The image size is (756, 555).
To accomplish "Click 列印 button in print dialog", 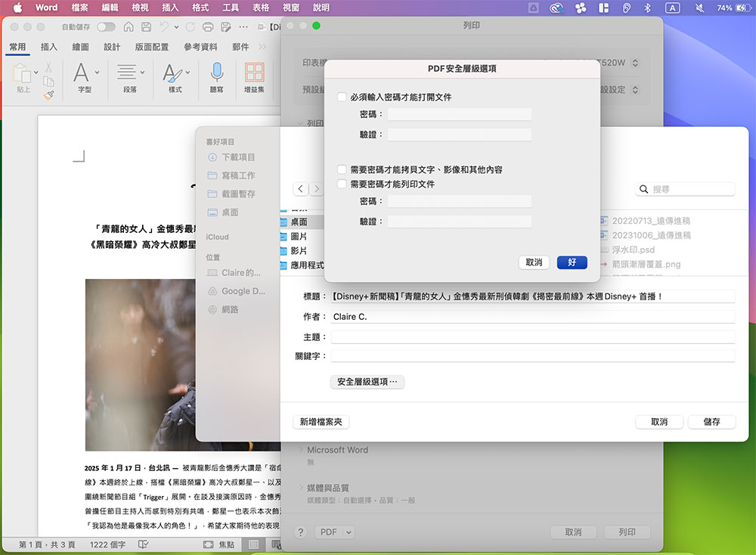I will pos(627,532).
